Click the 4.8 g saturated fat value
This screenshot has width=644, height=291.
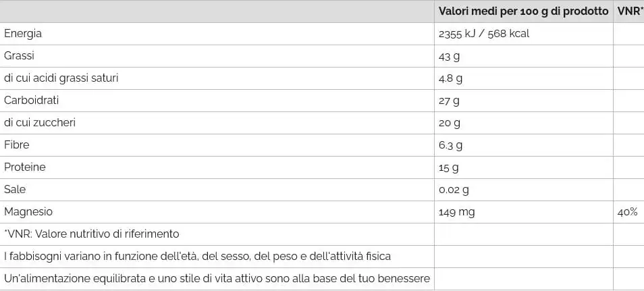450,78
